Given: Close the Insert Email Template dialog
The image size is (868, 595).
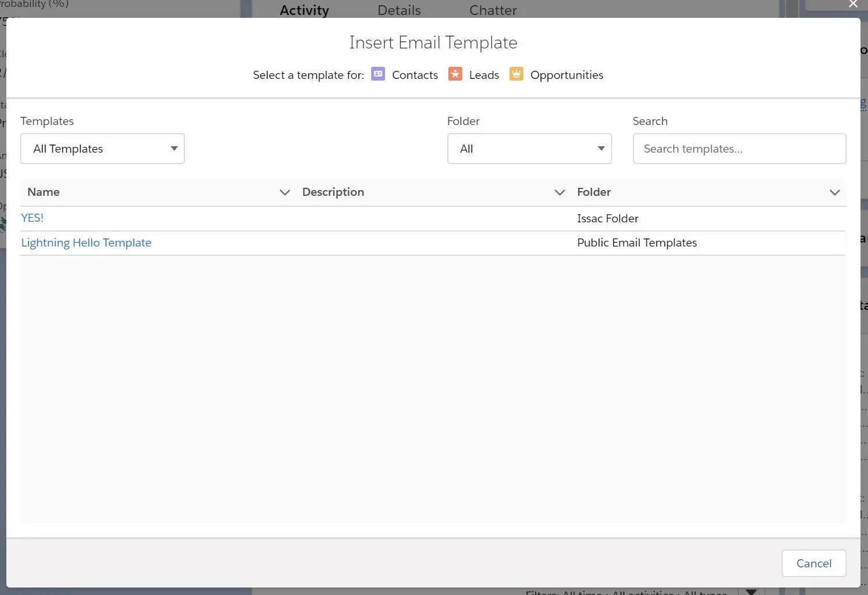Looking at the screenshot, I should 853,5.
